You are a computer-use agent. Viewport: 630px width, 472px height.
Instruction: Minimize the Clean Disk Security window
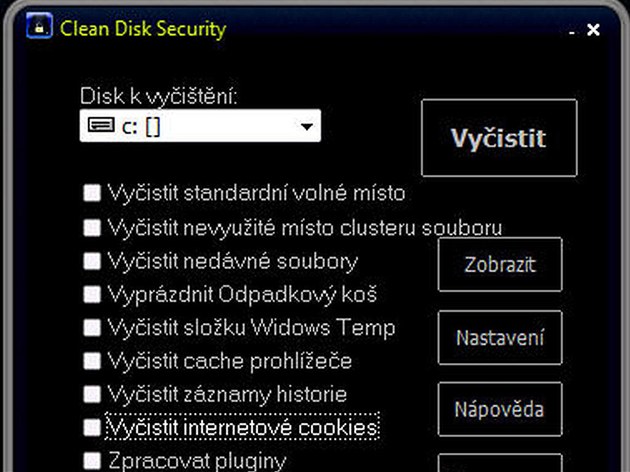(x=572, y=31)
